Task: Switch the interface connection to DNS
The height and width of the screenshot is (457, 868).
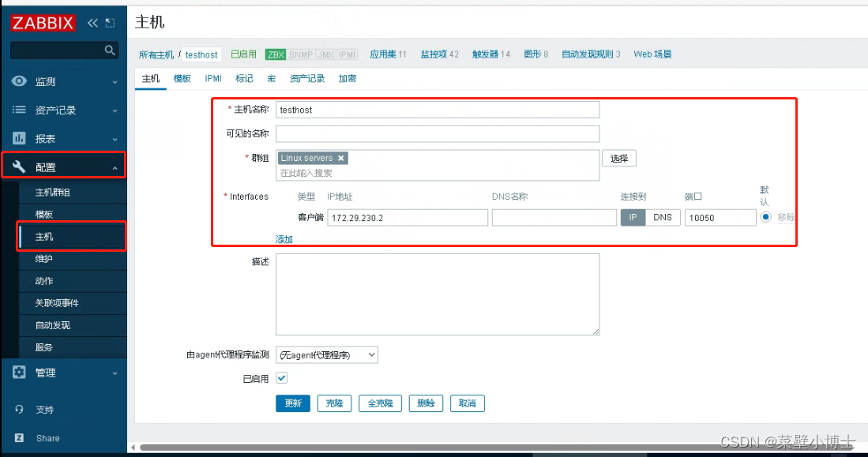Action: tap(663, 217)
